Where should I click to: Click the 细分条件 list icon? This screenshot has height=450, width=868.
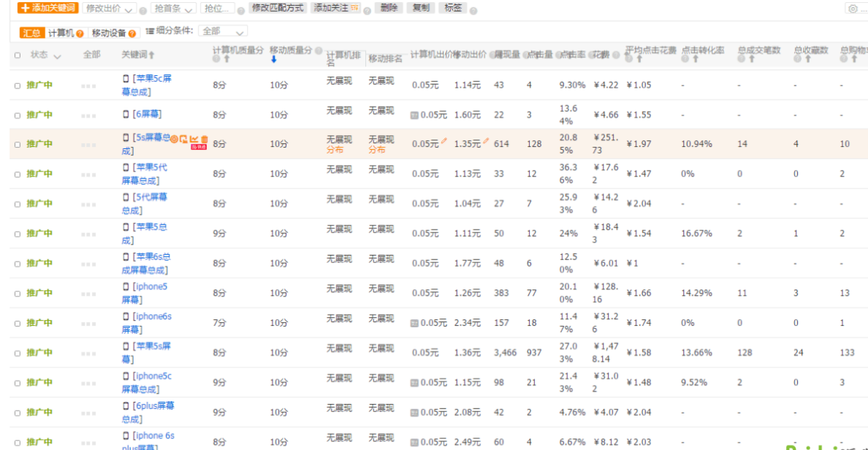click(x=150, y=31)
